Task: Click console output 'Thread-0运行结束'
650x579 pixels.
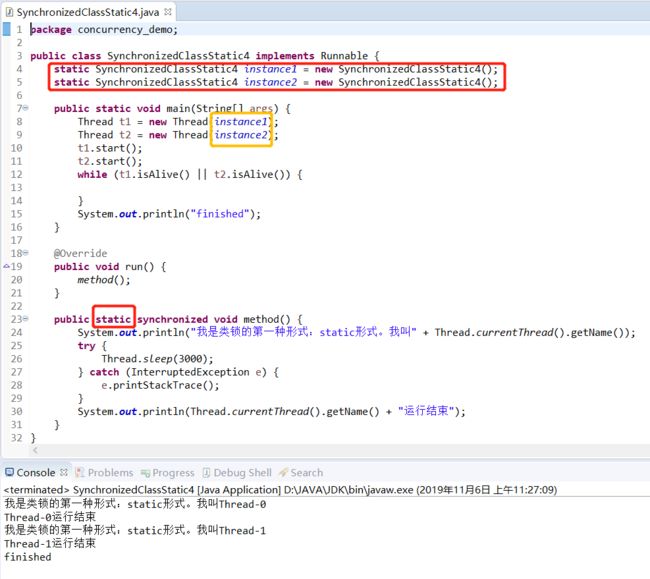Action: click(50, 517)
